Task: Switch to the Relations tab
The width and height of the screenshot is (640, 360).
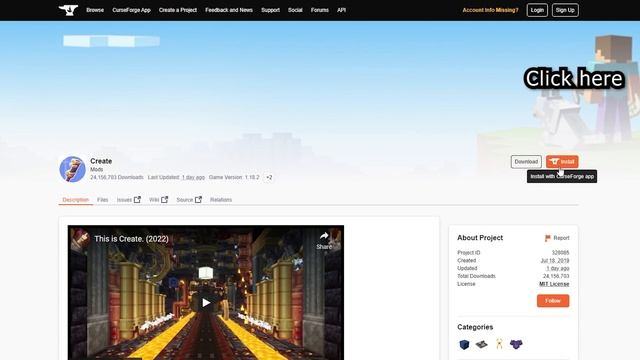Action: coord(221,200)
